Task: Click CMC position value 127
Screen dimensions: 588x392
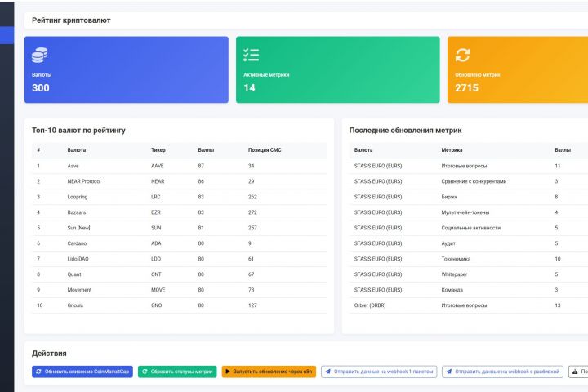Action: pos(252,305)
